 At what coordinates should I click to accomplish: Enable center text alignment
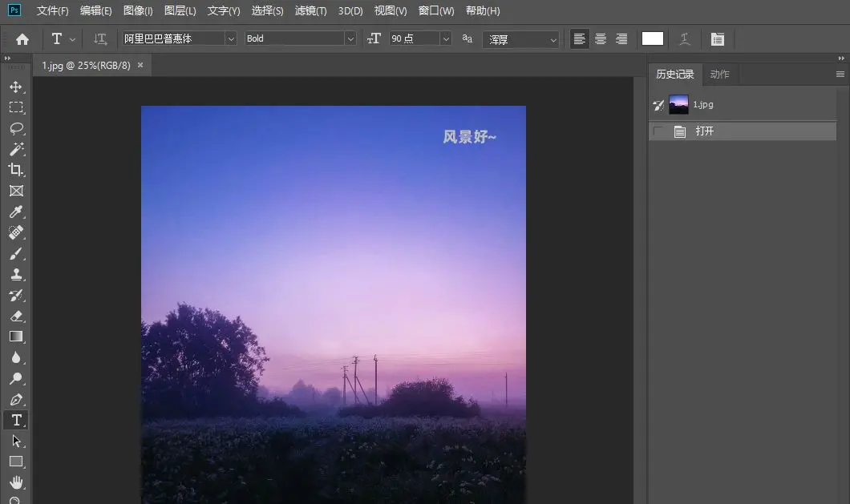click(600, 38)
